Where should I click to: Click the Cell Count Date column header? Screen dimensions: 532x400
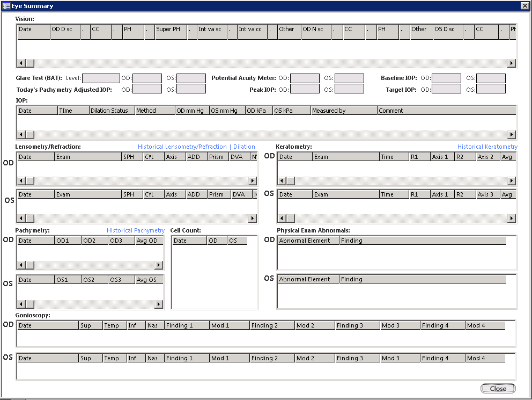190,241
